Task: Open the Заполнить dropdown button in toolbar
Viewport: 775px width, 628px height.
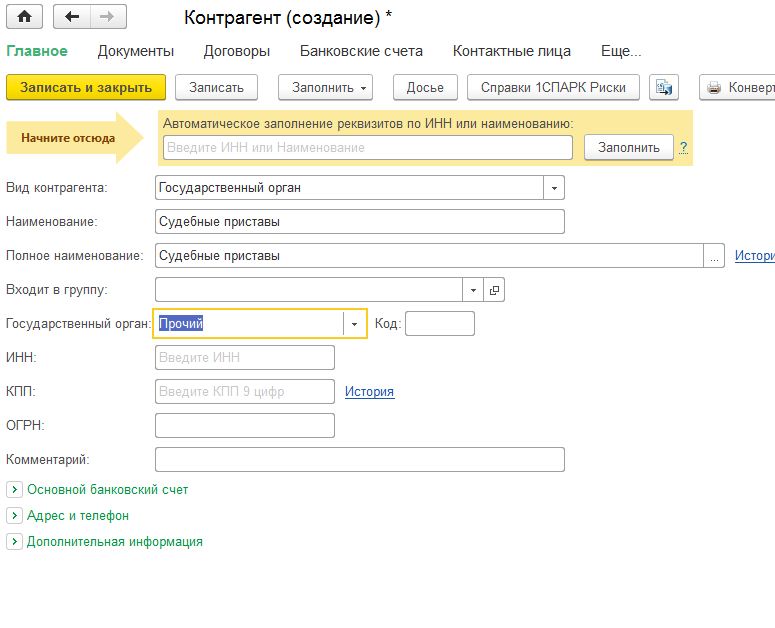Action: 325,87
